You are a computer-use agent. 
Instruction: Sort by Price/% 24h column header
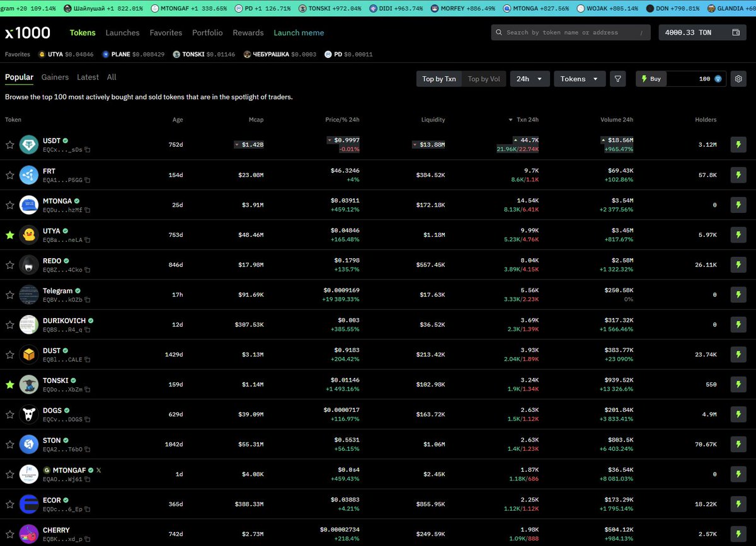343,120
